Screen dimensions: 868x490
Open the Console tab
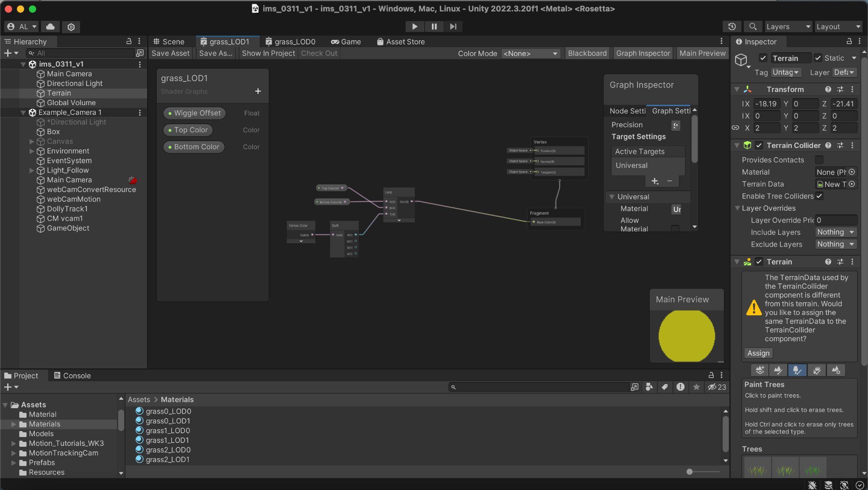72,376
